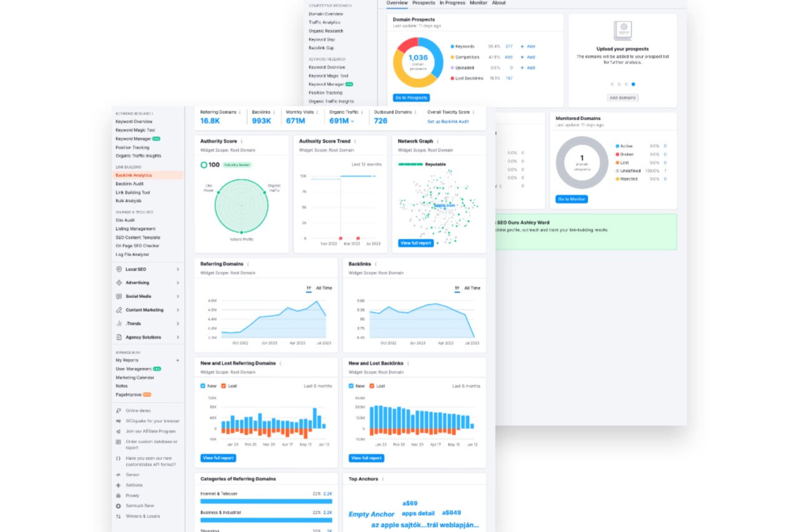This screenshot has width=799, height=532.
Task: Click the Semrush Rank circle icon
Action: (119, 506)
